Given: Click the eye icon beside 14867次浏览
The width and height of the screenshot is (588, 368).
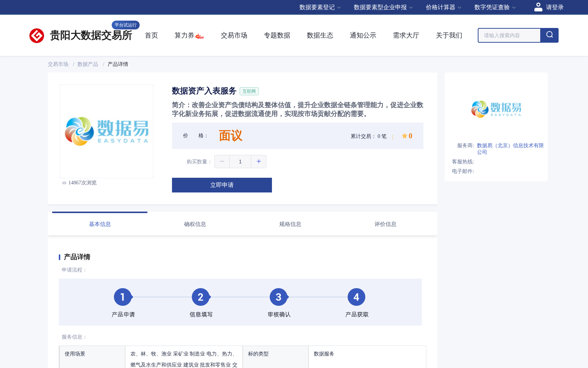Looking at the screenshot, I should pos(64,183).
